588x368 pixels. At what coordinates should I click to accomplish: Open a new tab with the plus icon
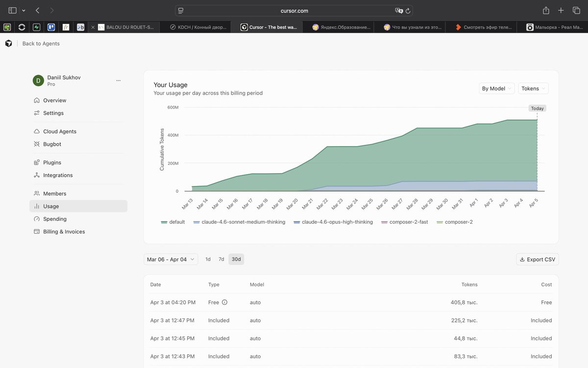coord(561,10)
